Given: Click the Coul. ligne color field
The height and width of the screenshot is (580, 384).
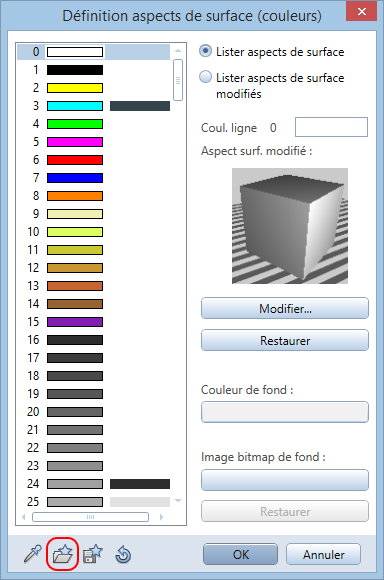Looking at the screenshot, I should 331,127.
